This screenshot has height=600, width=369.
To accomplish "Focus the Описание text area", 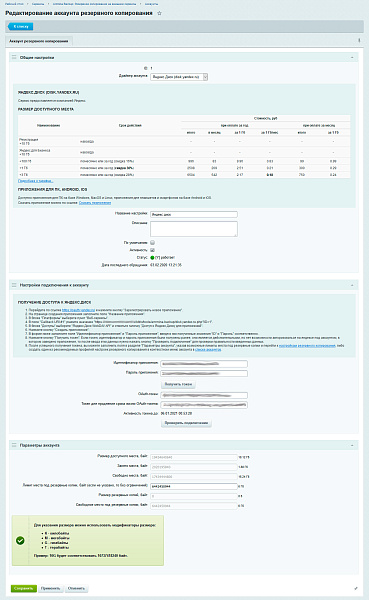I will pyautogui.click(x=194, y=229).
